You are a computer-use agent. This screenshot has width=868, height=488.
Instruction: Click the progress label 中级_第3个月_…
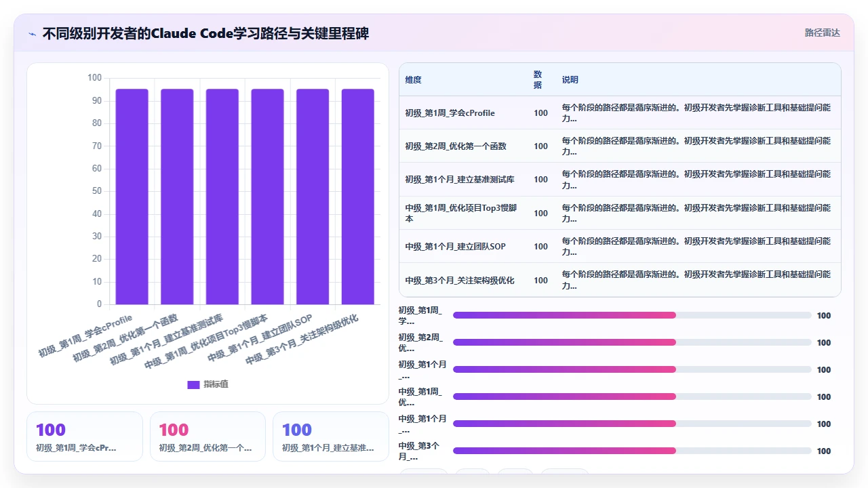pos(420,451)
